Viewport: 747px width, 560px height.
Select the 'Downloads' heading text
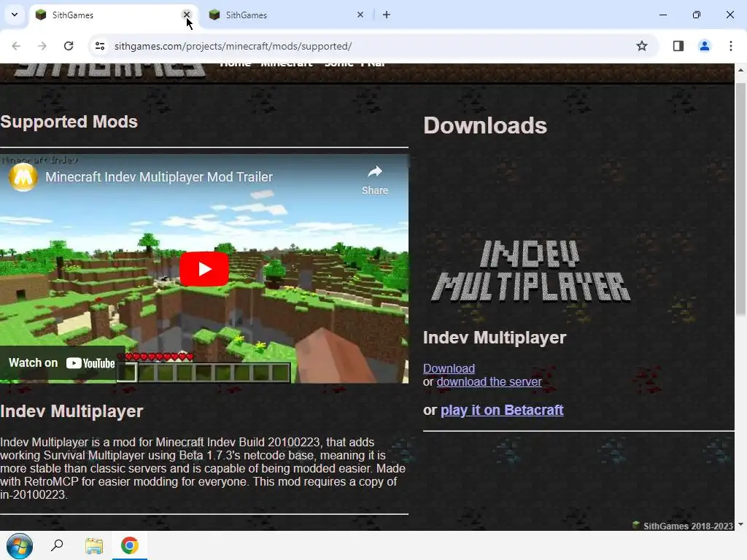(x=485, y=125)
